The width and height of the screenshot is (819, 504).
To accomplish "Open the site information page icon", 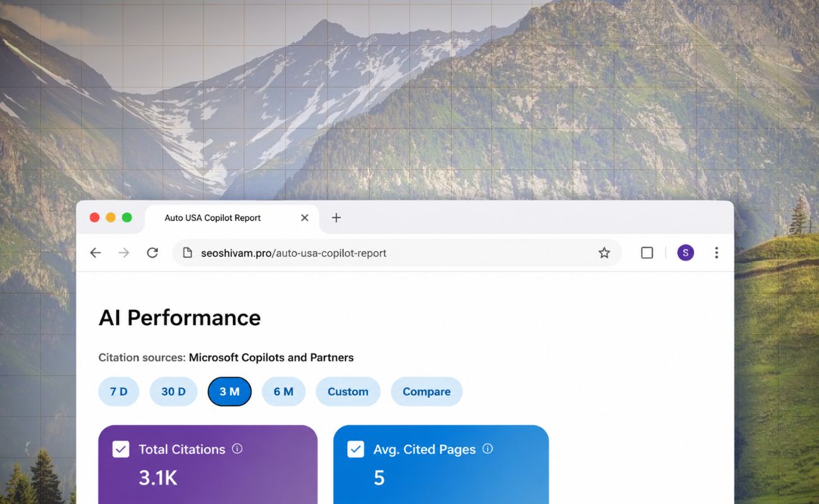I will point(187,253).
